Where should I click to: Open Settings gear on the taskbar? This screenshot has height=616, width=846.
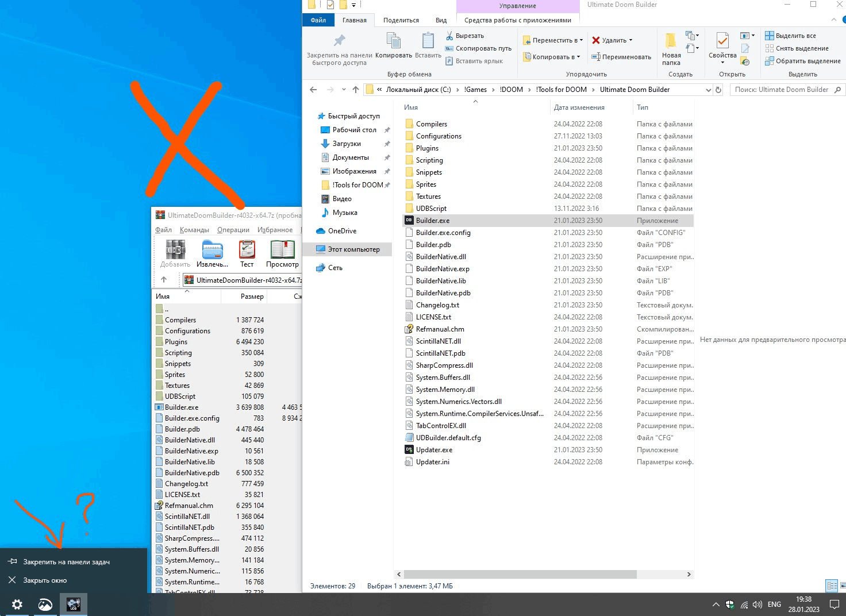pos(17,605)
